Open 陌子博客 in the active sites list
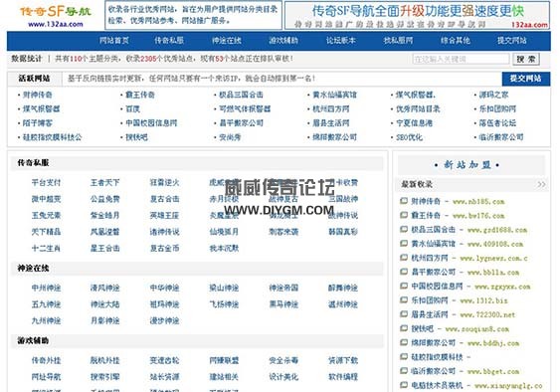 [x=38, y=123]
